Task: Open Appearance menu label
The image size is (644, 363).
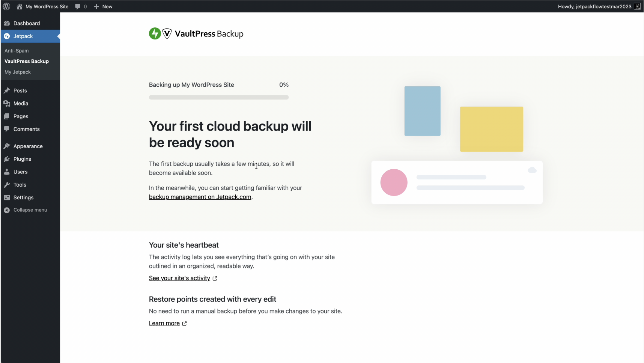Action: (28, 146)
